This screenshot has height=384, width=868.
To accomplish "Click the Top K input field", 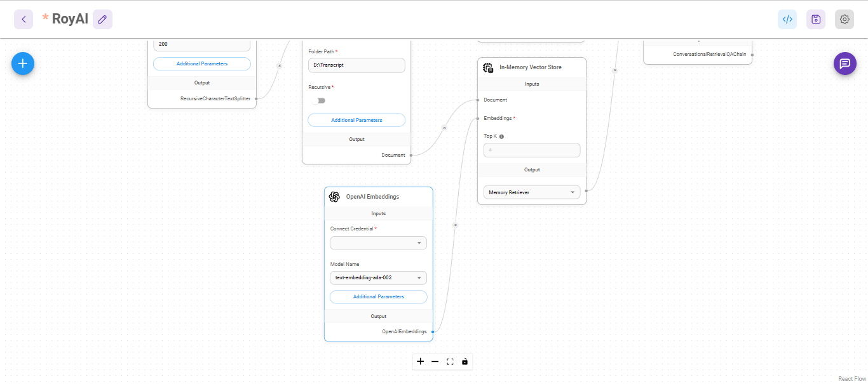I will pos(532,150).
